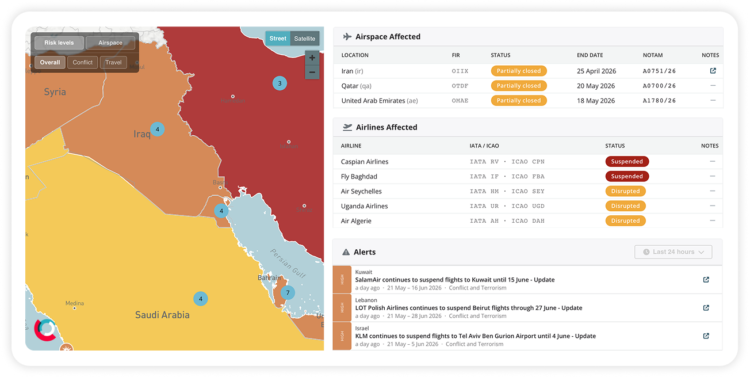The image size is (750, 377).
Task: Select the Conflict risk filter
Action: pyautogui.click(x=82, y=62)
